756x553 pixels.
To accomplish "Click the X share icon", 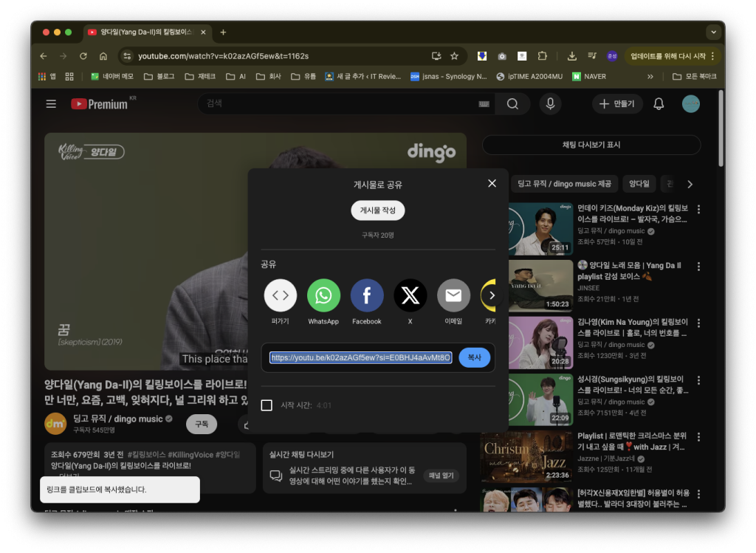I will click(x=410, y=295).
